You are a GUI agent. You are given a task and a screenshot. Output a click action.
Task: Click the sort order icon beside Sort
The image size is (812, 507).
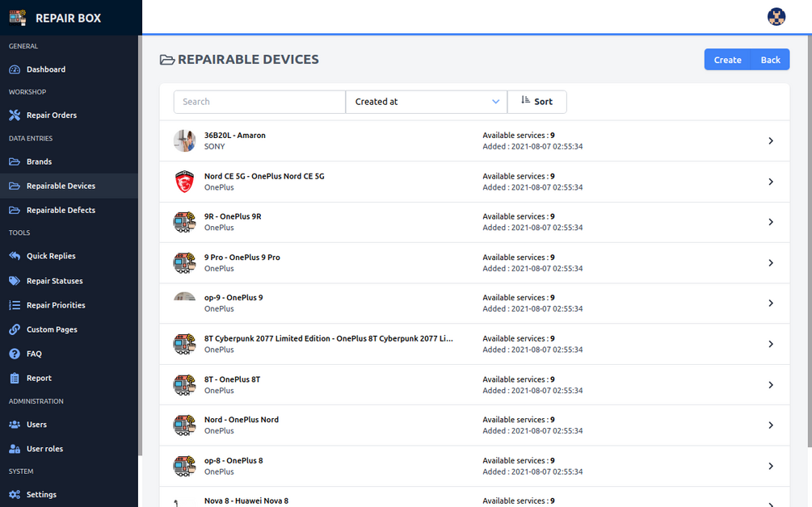pyautogui.click(x=525, y=100)
